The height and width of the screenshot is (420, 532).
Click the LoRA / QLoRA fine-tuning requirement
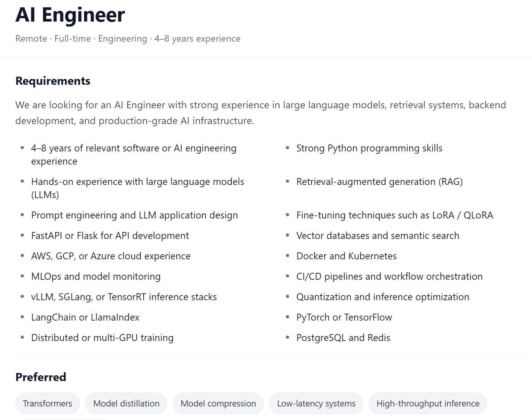point(395,215)
